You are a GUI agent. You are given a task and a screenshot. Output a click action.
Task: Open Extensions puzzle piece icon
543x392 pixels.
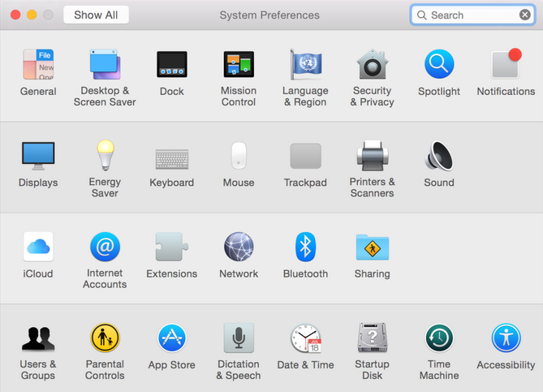[172, 247]
